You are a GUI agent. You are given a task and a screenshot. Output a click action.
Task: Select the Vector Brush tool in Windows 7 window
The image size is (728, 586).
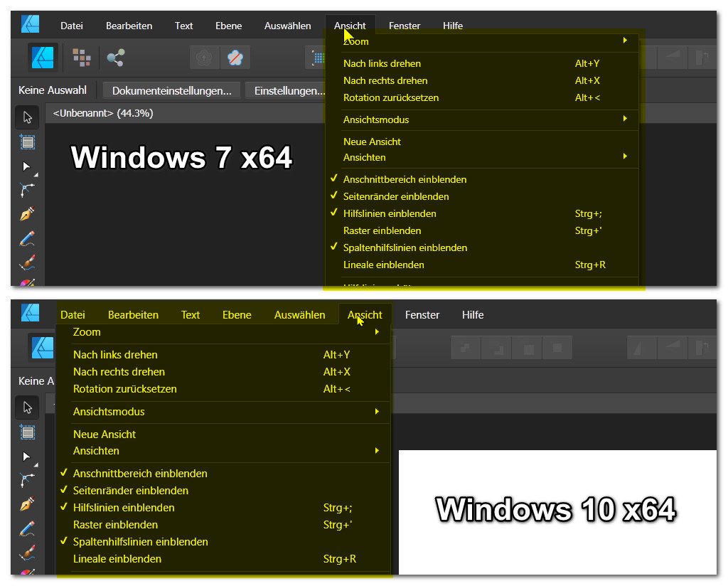pyautogui.click(x=28, y=263)
